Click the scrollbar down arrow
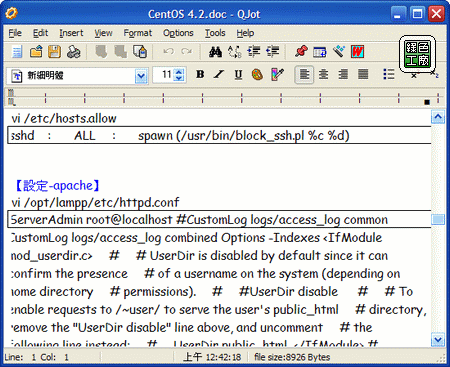Viewport: 450px width, 367px height. [438, 340]
